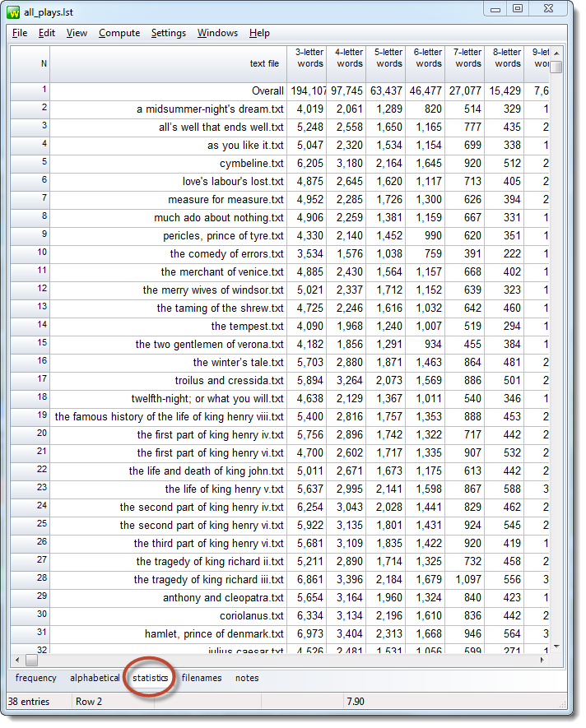Open the notes tab

point(247,678)
